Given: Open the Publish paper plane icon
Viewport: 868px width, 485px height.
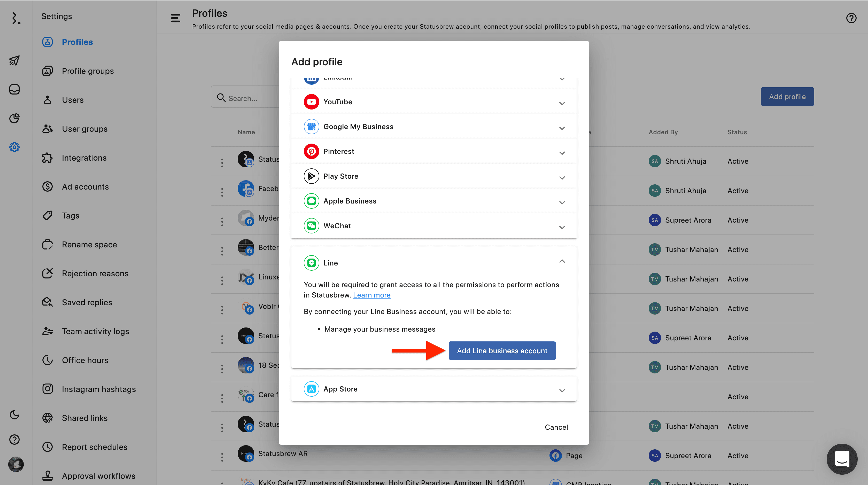Looking at the screenshot, I should coord(14,61).
